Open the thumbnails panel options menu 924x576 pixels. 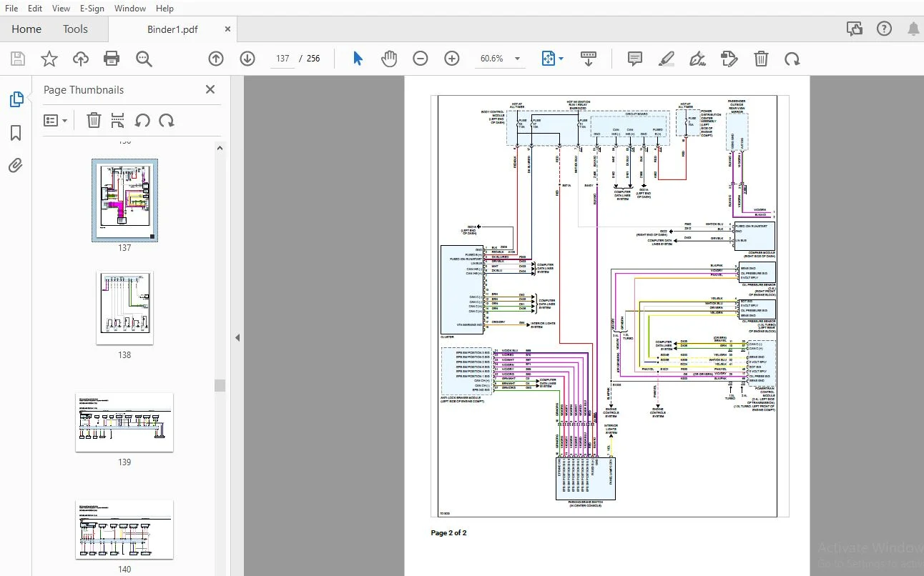56,120
